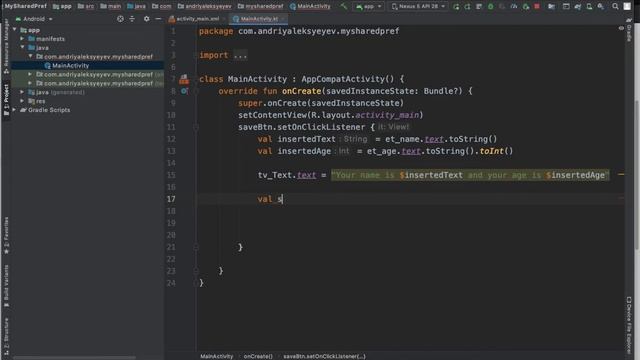Select the manifests folder row
640x360 pixels.
[87, 39]
